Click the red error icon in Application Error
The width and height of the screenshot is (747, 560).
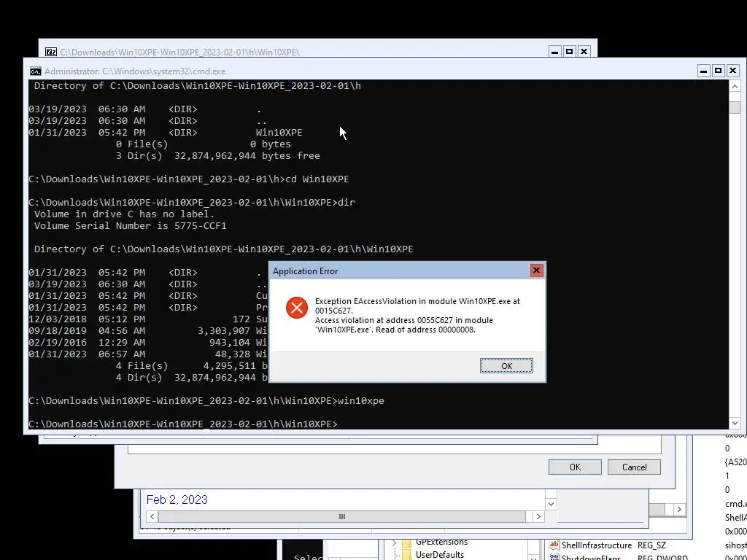(x=297, y=308)
